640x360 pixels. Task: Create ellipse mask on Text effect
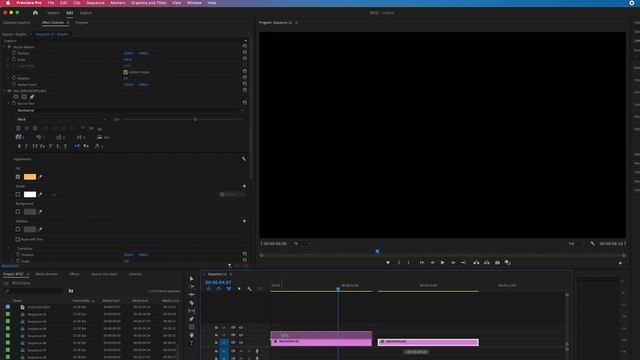[16, 97]
